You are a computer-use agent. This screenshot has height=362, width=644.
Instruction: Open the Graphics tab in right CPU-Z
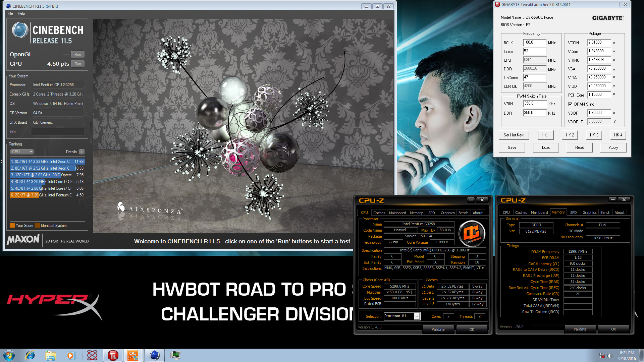(x=589, y=213)
